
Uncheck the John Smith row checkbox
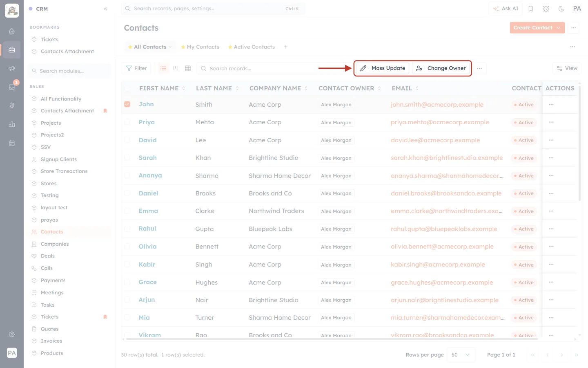pos(127,104)
